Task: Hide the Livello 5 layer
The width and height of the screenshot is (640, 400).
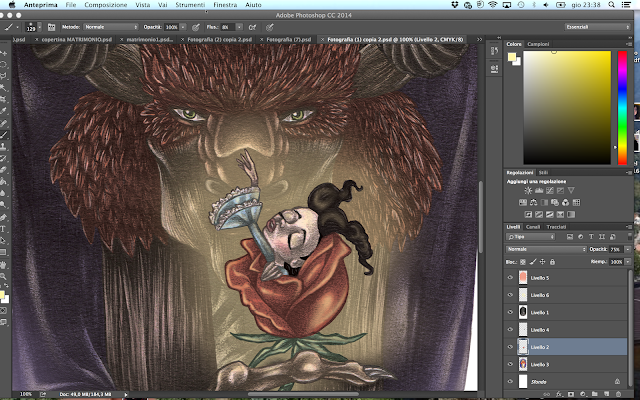Action: point(510,278)
